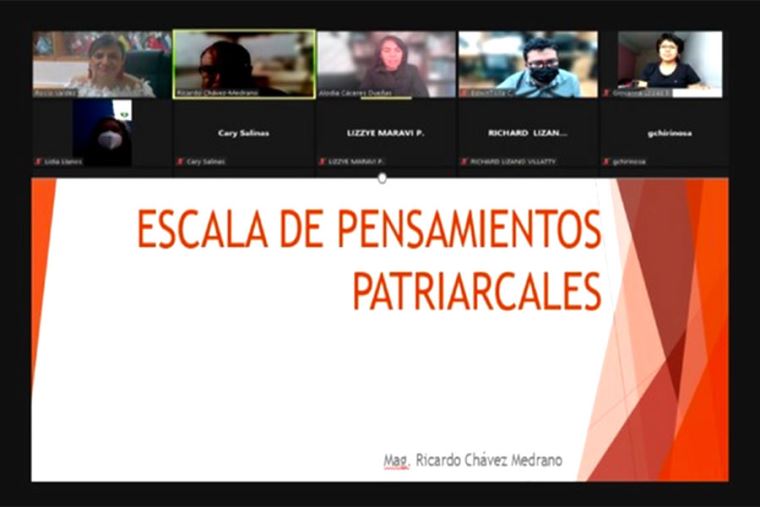Select Rocio Valdez video thumbnail

(x=102, y=62)
